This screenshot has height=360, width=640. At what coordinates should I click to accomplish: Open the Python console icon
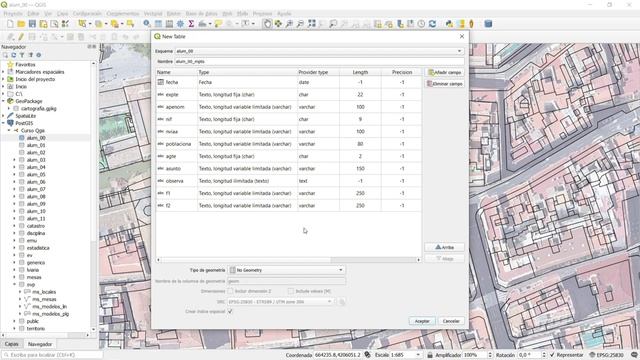coord(449,24)
